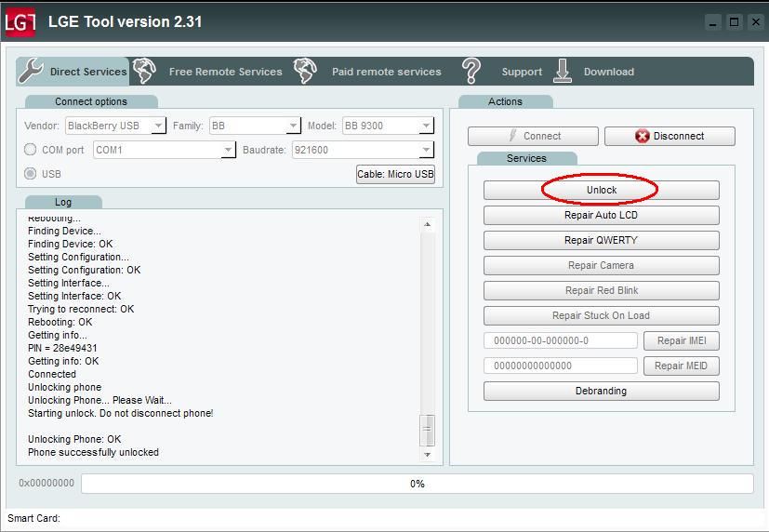This screenshot has height=532, width=769.
Task: Click Repair Red Blink button
Action: 602,290
